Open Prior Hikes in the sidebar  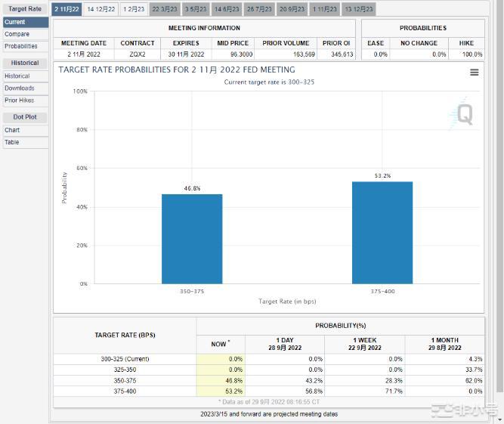[20, 100]
